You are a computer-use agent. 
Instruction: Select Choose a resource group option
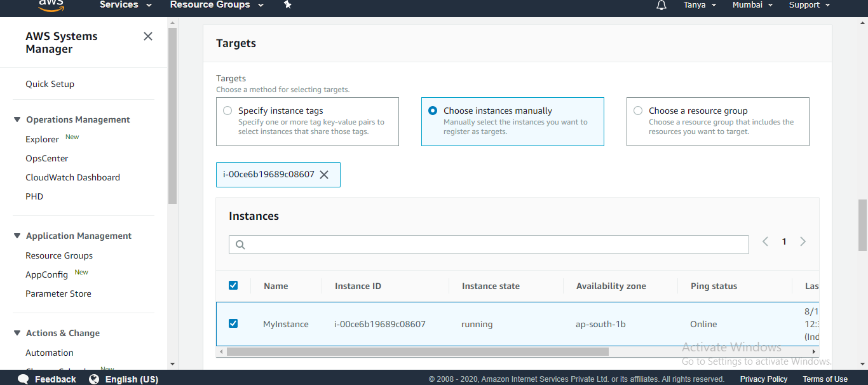(x=638, y=111)
